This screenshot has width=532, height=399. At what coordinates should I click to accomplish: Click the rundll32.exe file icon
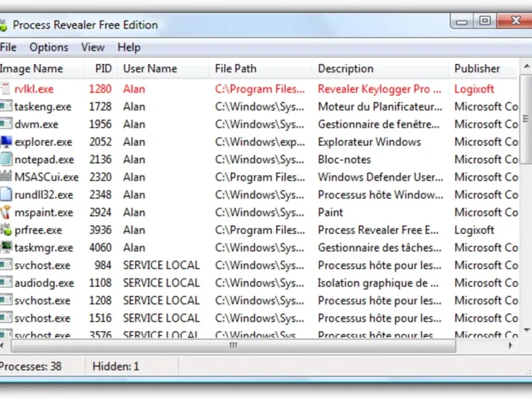tap(6, 194)
